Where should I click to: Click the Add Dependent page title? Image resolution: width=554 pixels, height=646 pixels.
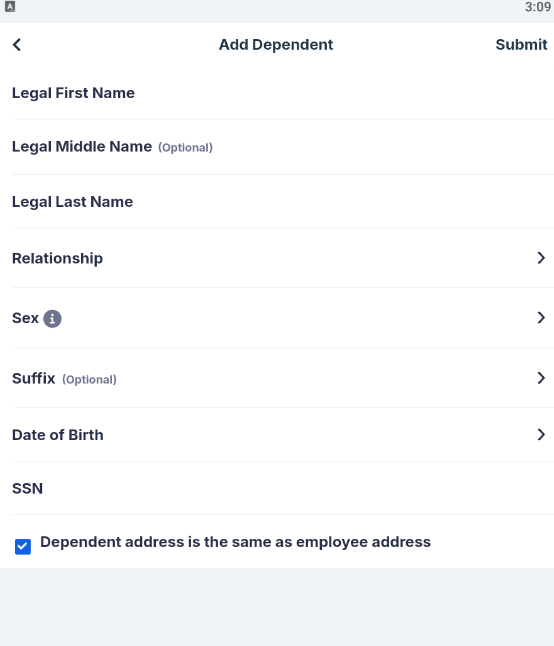tap(276, 44)
